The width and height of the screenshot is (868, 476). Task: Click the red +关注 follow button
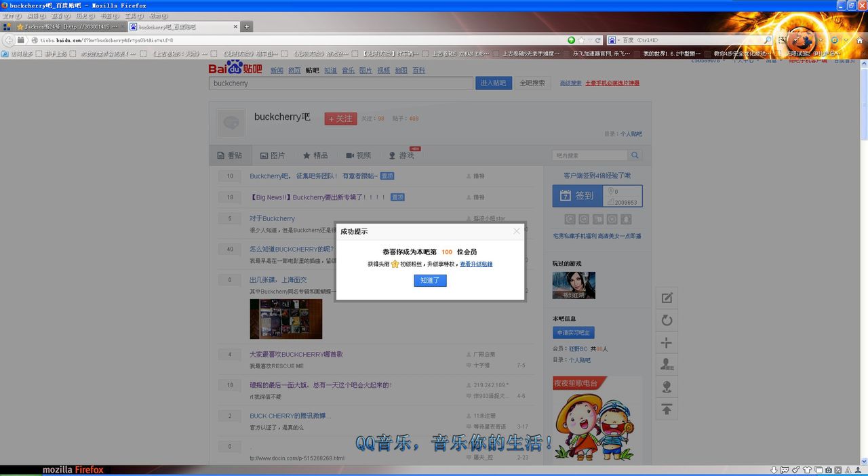[x=340, y=119]
